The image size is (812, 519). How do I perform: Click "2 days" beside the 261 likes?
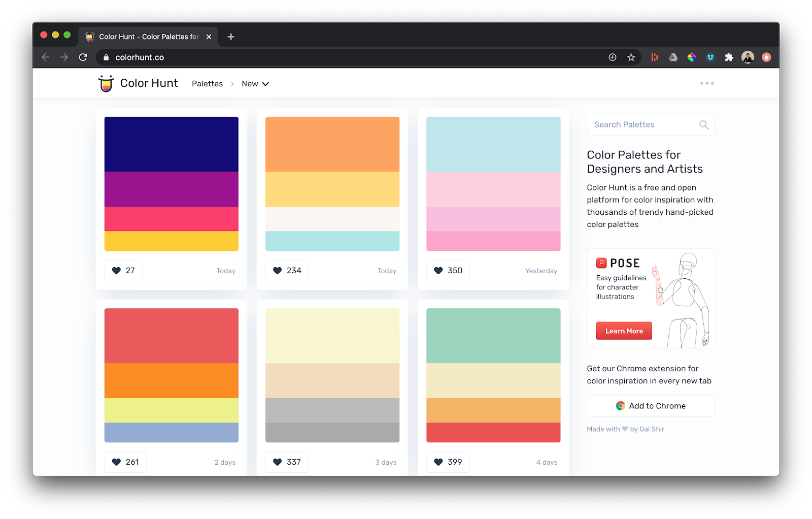click(x=225, y=463)
